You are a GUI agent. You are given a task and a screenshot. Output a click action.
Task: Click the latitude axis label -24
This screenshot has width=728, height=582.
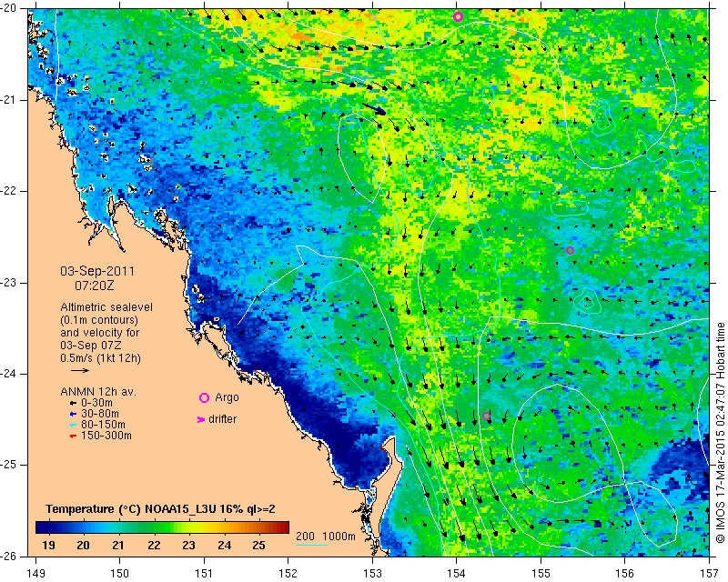click(x=8, y=373)
